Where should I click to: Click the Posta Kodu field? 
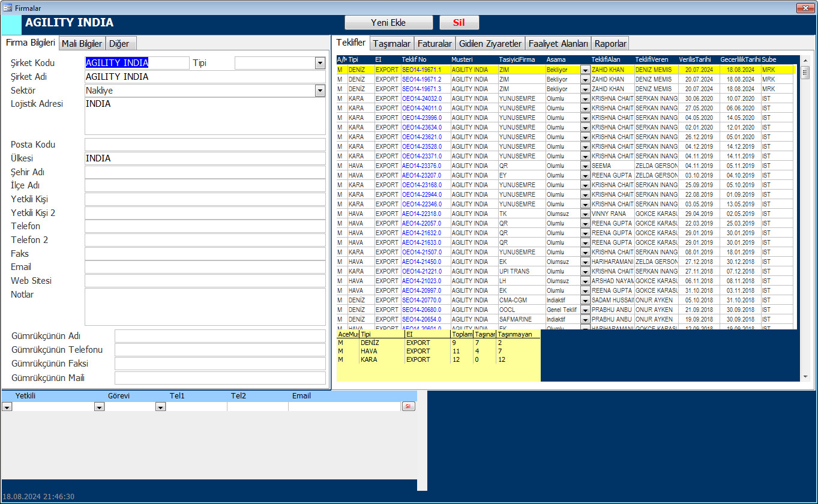point(205,145)
